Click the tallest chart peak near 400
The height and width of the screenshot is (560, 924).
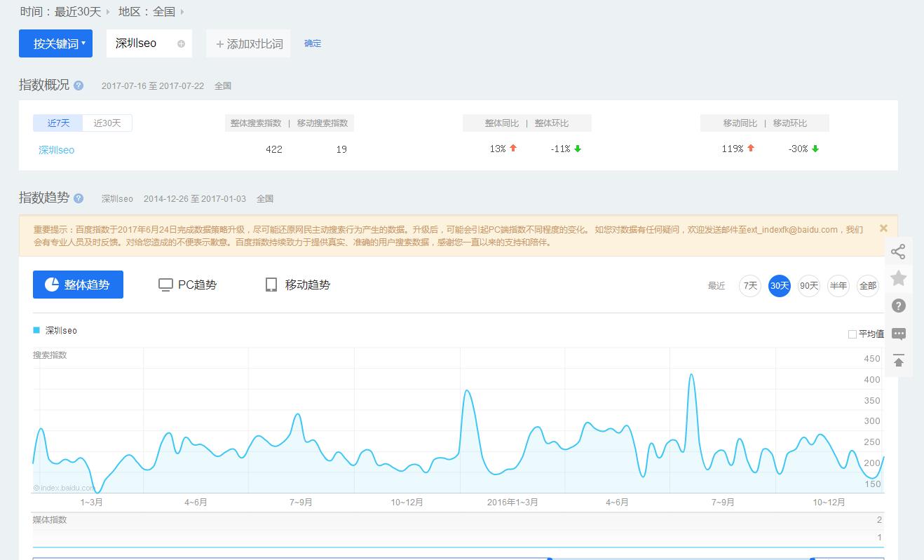point(691,375)
